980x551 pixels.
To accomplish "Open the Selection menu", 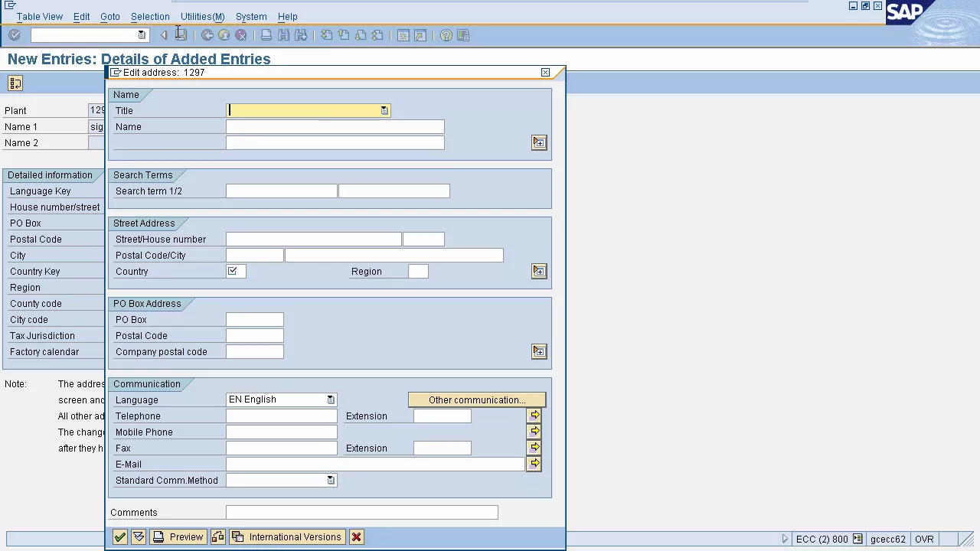I will [x=150, y=16].
